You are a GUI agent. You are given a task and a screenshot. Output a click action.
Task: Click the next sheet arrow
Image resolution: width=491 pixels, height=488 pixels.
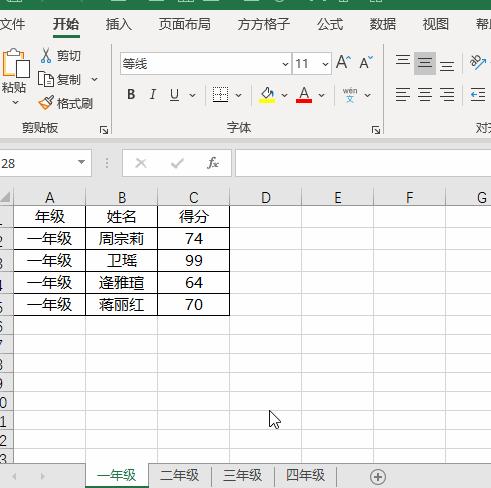(42, 476)
